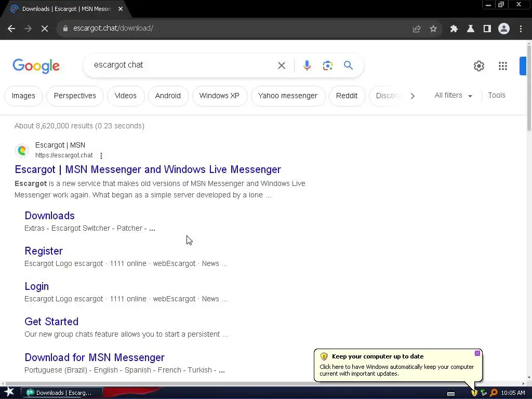Image resolution: width=532 pixels, height=399 pixels.
Task: Open Google quick settings gear
Action: [x=478, y=66]
